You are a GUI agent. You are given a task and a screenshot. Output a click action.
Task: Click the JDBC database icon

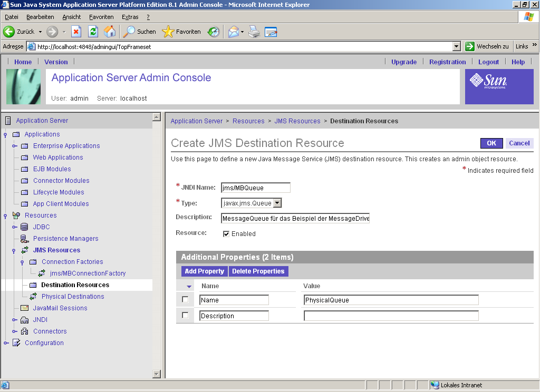[x=24, y=227]
